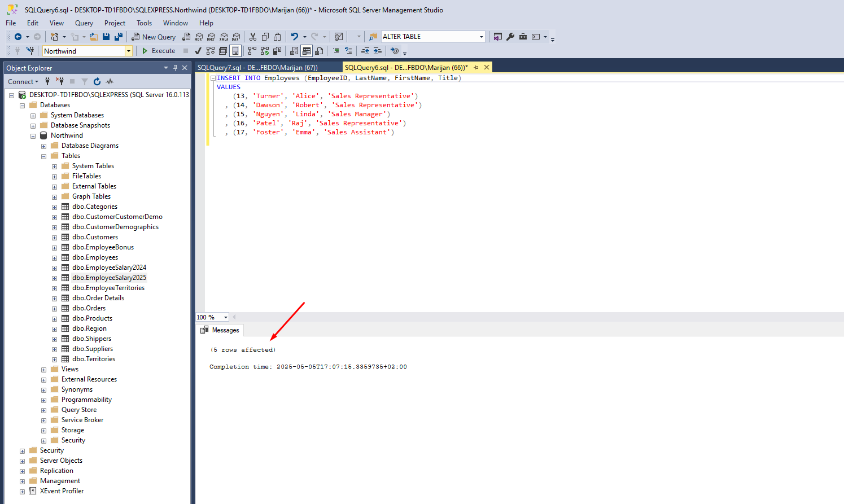Refresh the Object Explorer tree
This screenshot has width=844, height=504.
(97, 82)
